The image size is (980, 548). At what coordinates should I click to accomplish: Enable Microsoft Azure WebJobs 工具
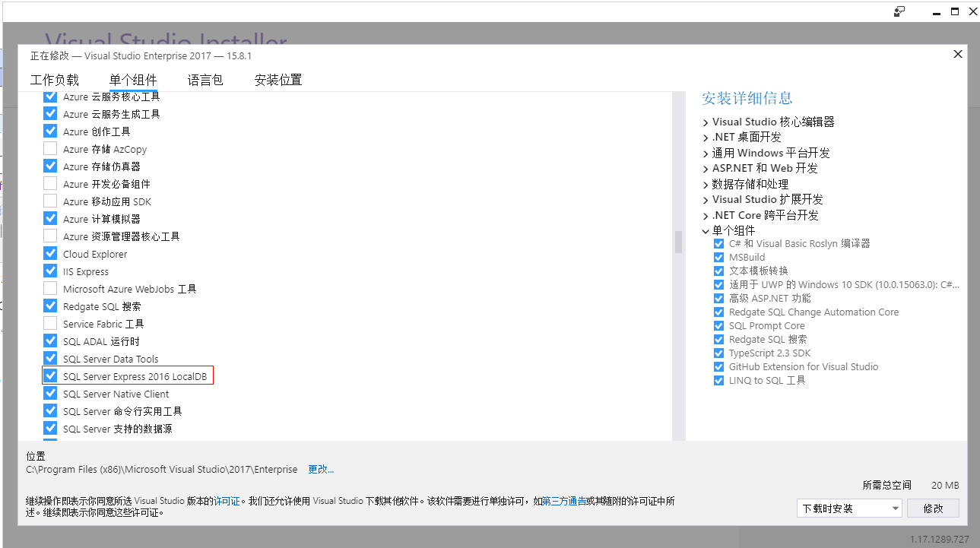click(x=49, y=288)
